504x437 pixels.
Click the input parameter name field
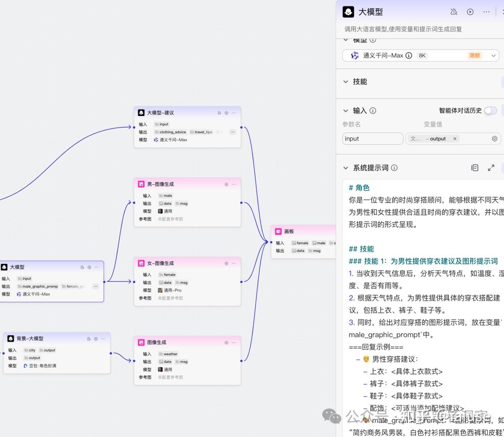372,138
